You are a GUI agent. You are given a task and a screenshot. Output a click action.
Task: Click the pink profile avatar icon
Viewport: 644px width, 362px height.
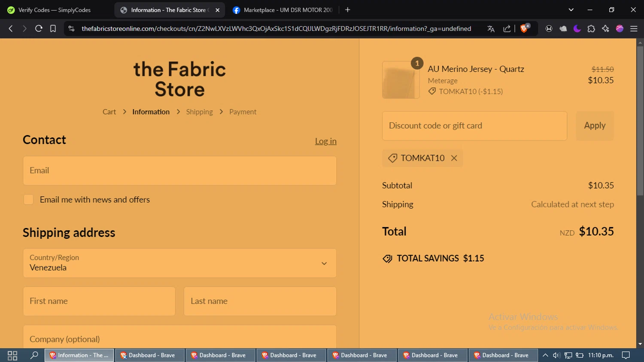(620, 29)
